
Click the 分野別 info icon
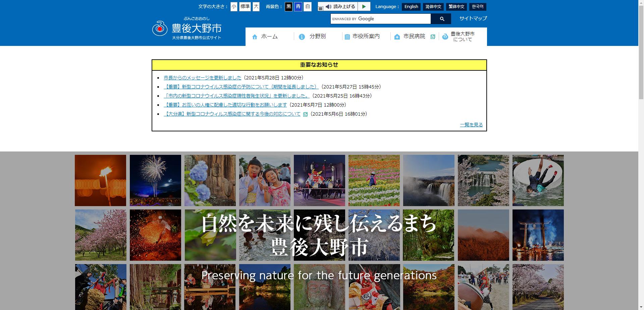[x=301, y=37]
